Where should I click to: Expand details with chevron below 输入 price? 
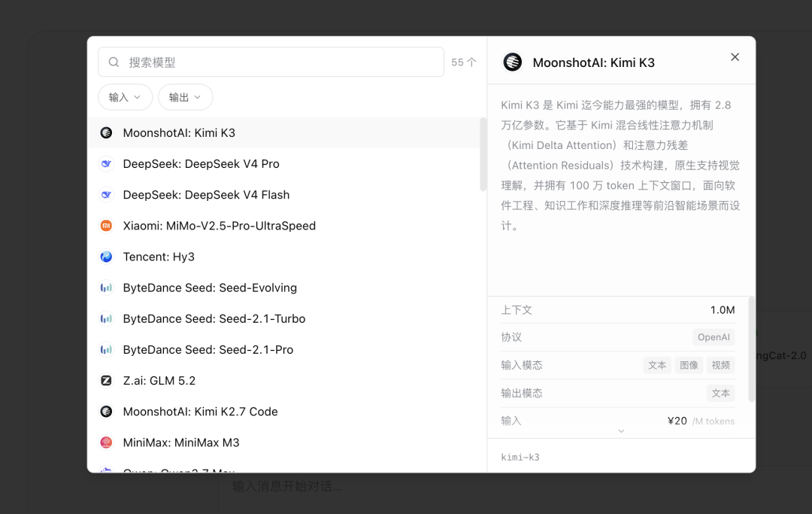[x=621, y=431]
